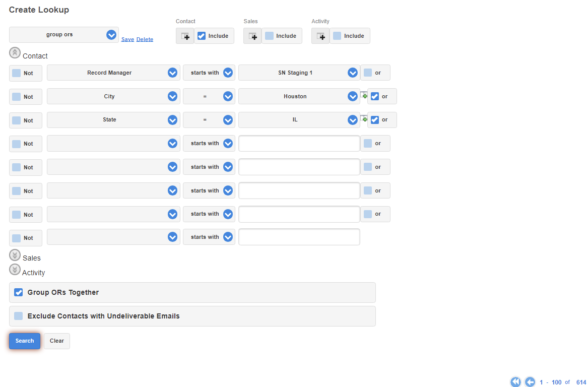Expand the Activity section
This screenshot has width=588, height=387.
15,270
